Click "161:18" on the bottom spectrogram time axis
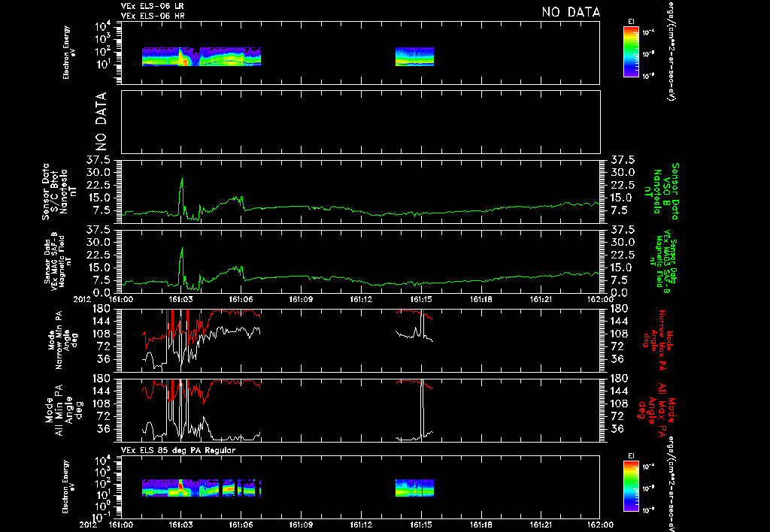 480,524
